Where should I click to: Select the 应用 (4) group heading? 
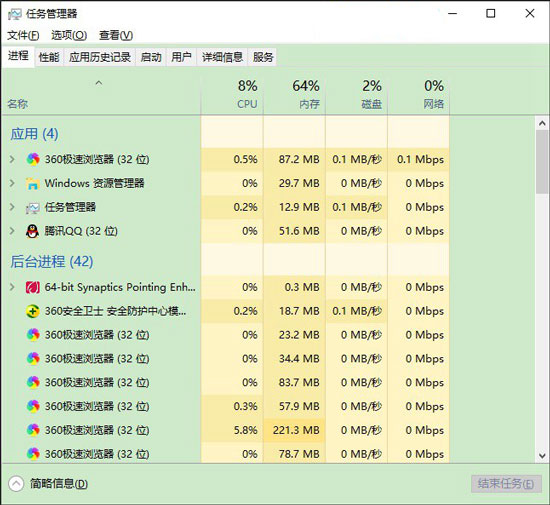coord(34,134)
